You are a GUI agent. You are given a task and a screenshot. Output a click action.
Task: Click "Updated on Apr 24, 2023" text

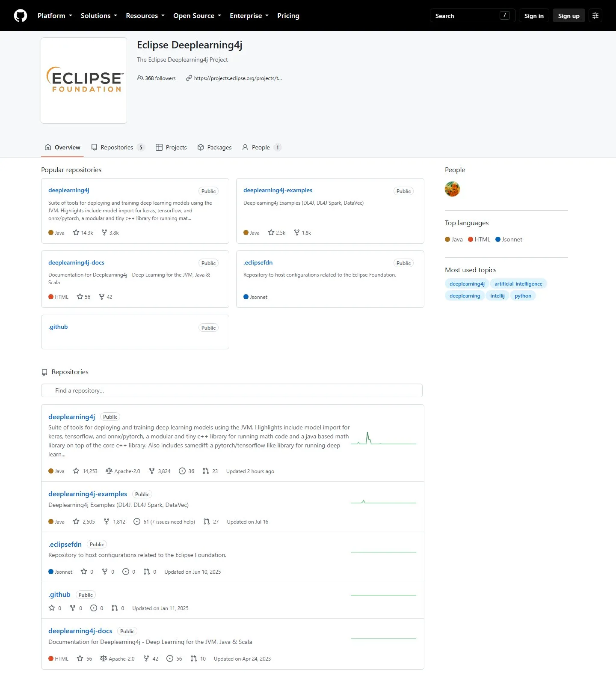[242, 658]
